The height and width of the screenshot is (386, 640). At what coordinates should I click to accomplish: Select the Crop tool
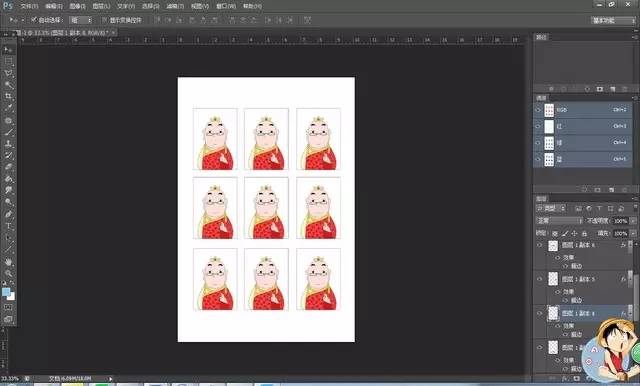click(8, 96)
